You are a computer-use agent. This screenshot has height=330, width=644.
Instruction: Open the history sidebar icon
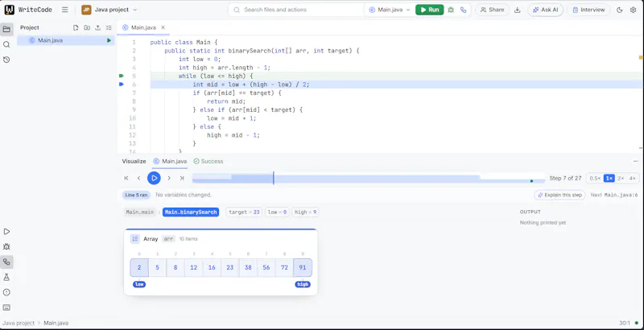tap(6, 60)
